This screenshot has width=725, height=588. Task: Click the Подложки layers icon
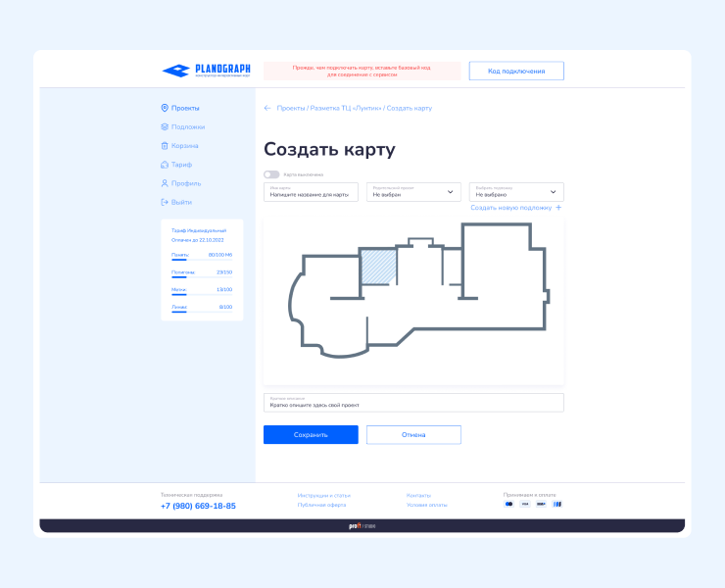click(x=165, y=126)
